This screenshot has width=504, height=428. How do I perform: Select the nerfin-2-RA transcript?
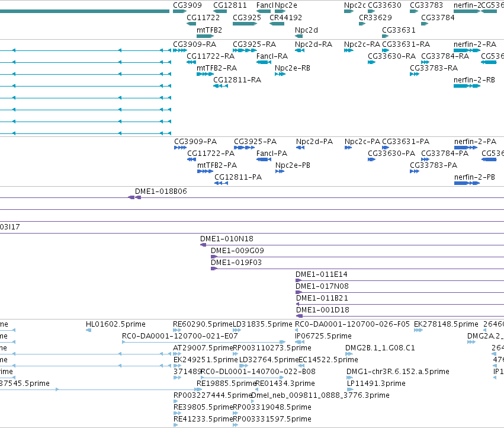pos(467,50)
